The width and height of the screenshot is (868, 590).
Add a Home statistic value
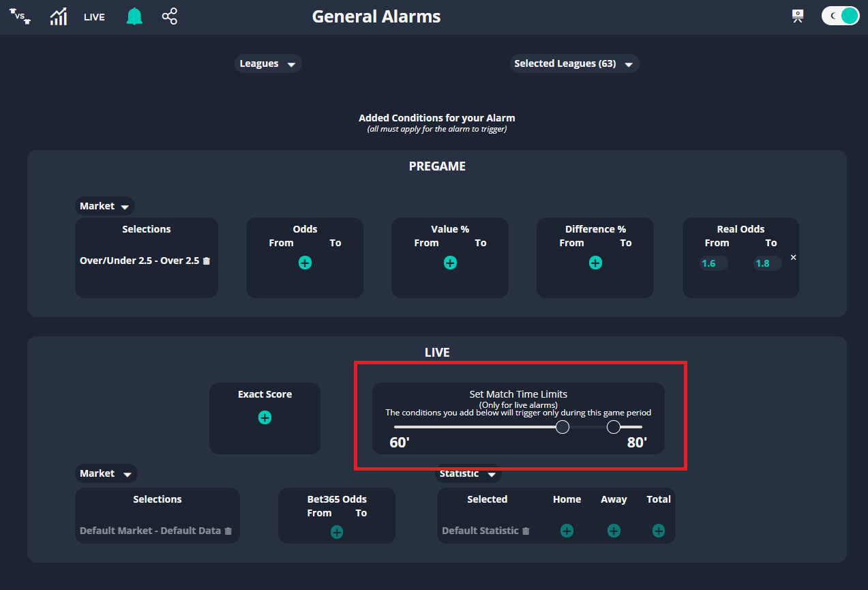pos(567,530)
